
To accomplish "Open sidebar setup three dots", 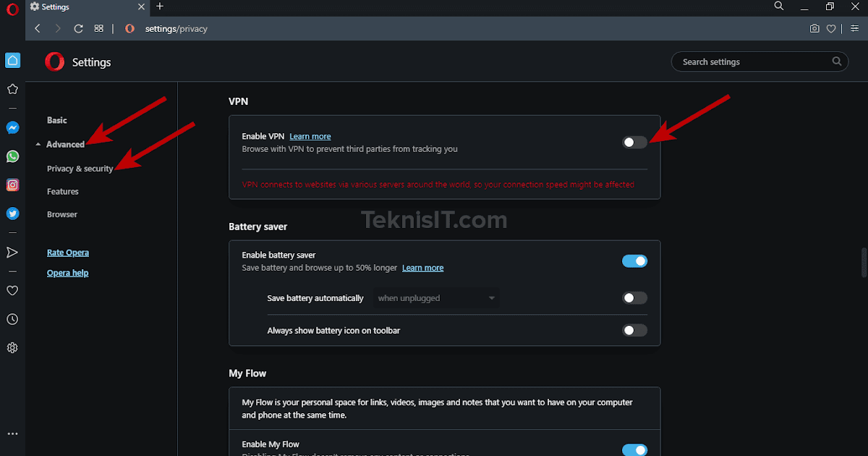I will coord(12,434).
